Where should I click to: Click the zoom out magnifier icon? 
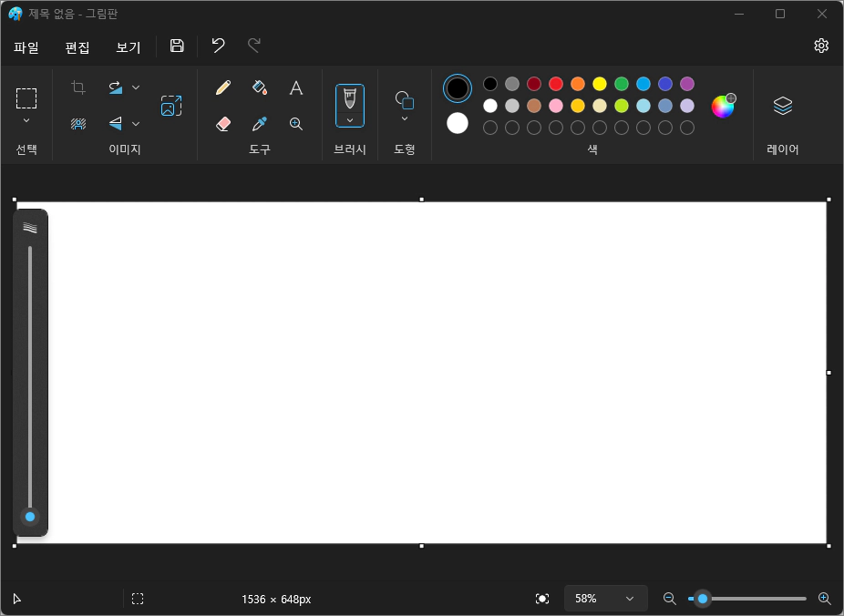[670, 599]
